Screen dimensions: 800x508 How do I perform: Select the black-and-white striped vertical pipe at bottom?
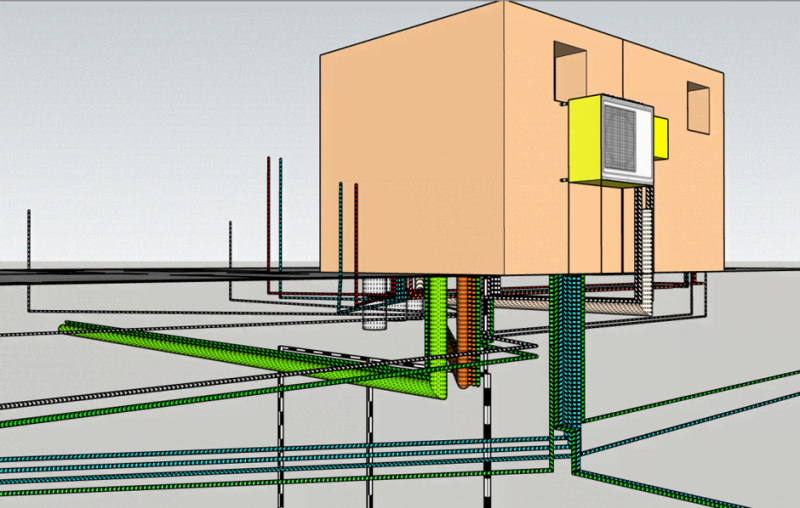click(489, 440)
